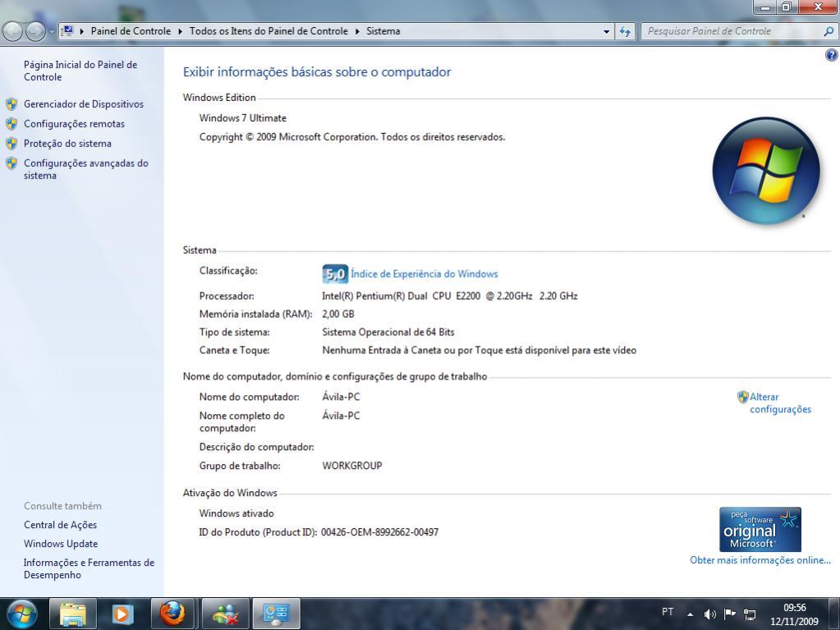Open Firefox from the taskbar
Image resolution: width=840 pixels, height=630 pixels.
[173, 614]
